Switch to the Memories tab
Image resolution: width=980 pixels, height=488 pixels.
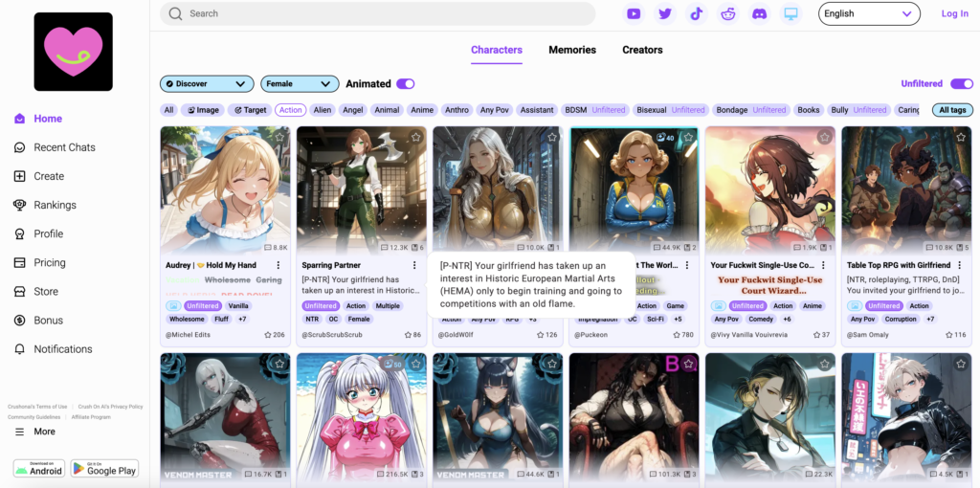572,50
